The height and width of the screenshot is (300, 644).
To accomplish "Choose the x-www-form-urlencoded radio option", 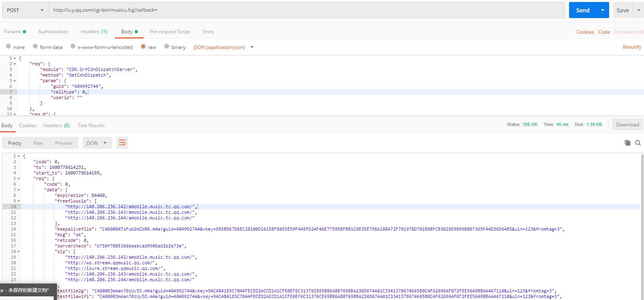I will pos(73,47).
